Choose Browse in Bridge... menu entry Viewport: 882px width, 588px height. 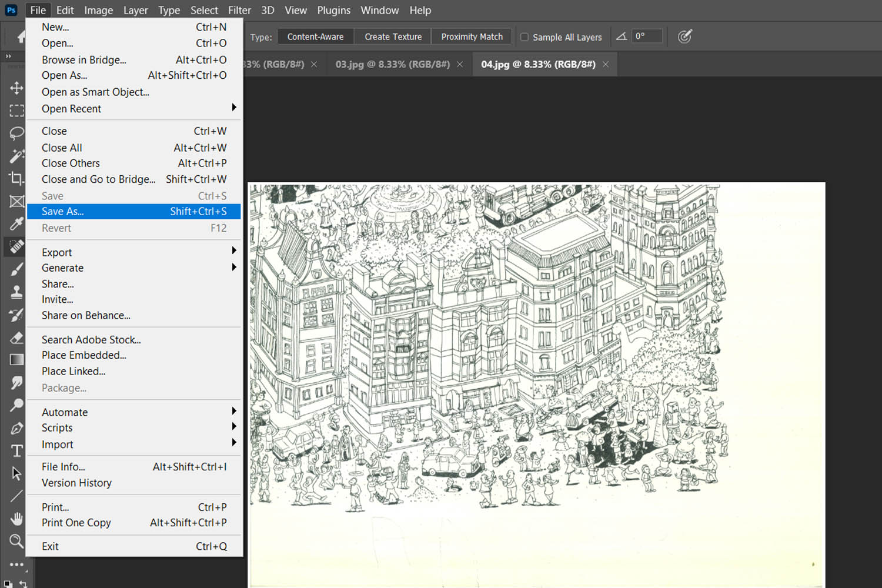point(134,60)
